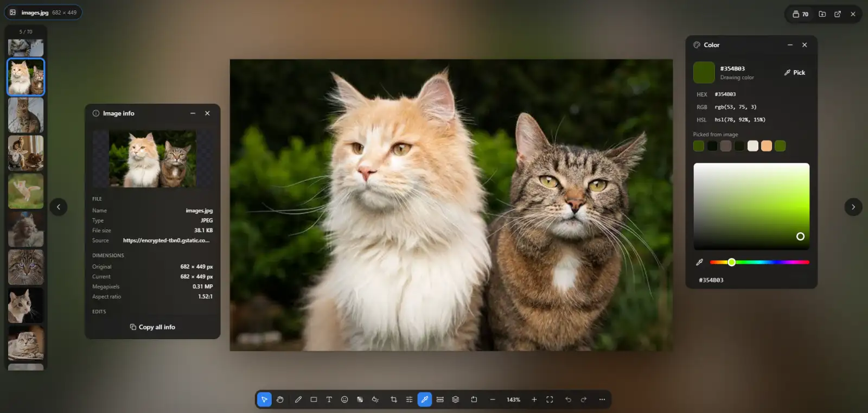Screen dimensions: 868x413
Task: Select the pen drawing tool
Action: click(x=298, y=399)
